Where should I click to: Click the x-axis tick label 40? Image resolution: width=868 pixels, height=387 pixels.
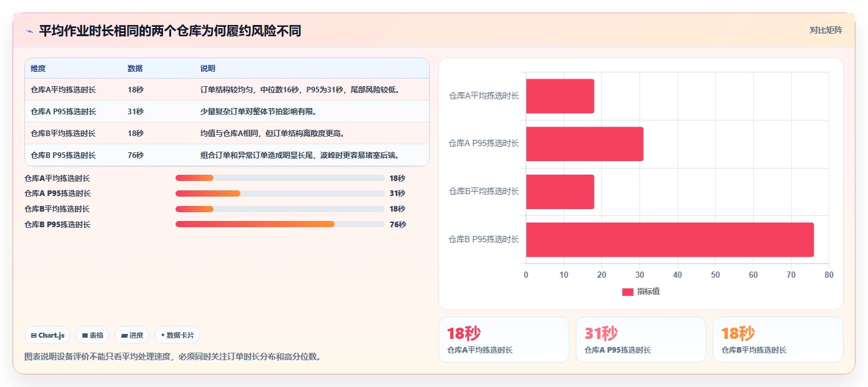678,275
